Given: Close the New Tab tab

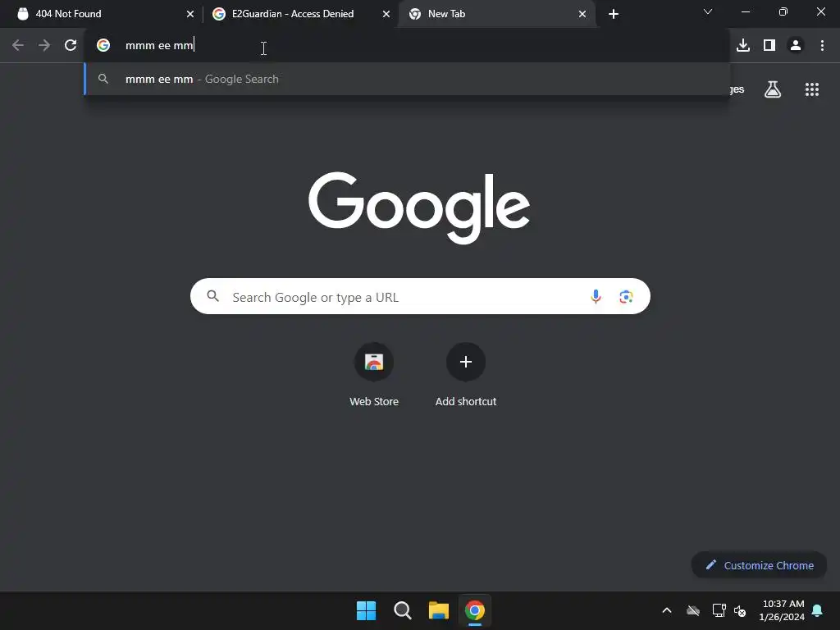Looking at the screenshot, I should pos(582,14).
